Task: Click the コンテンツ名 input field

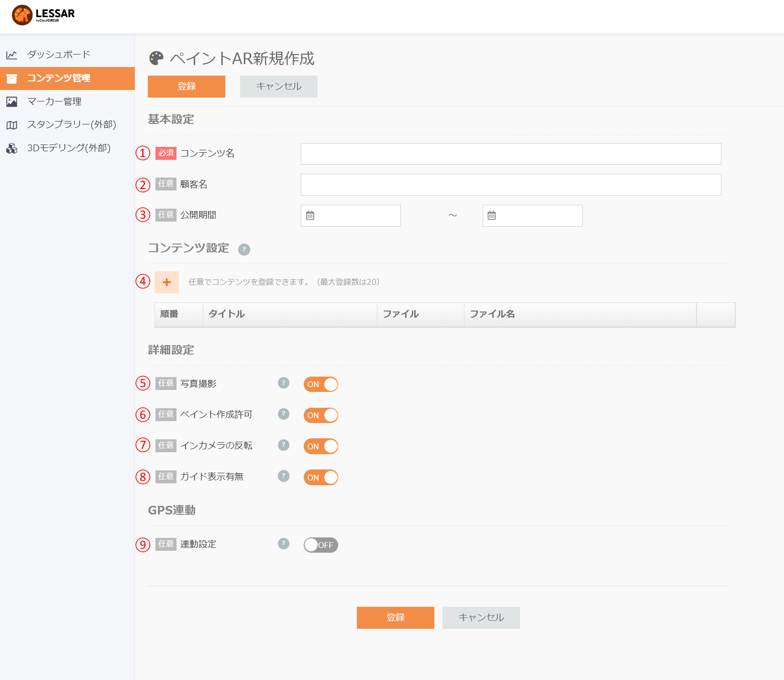Action: pos(511,154)
